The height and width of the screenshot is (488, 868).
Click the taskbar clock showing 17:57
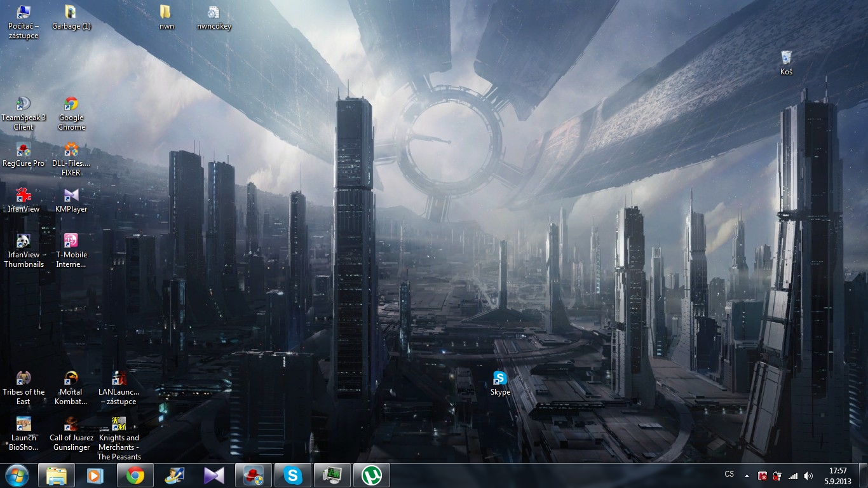click(x=837, y=475)
